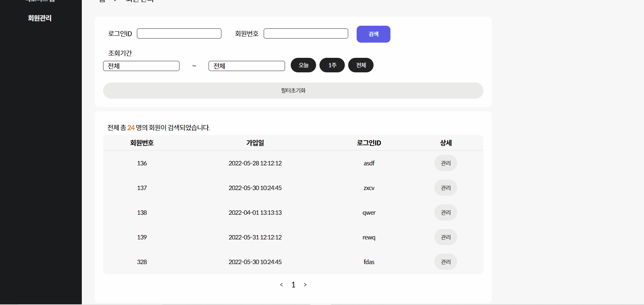Click the 회원번호 column header
The image size is (644, 305).
142,143
